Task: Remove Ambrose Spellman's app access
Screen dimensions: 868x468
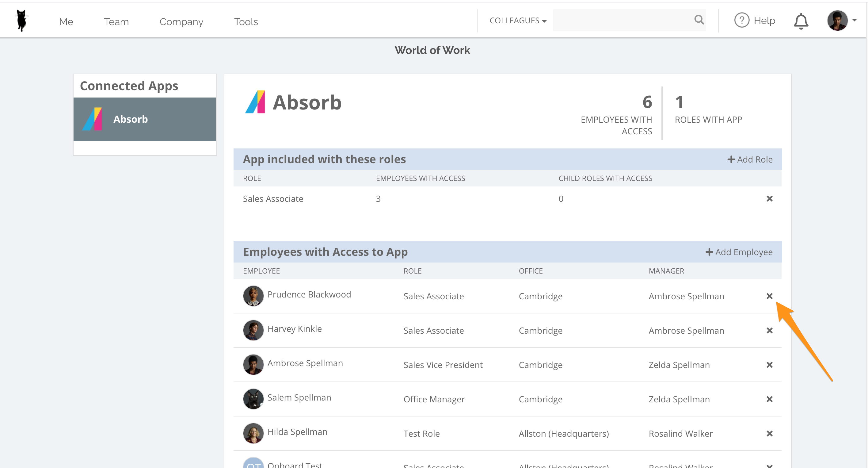Action: pyautogui.click(x=770, y=365)
